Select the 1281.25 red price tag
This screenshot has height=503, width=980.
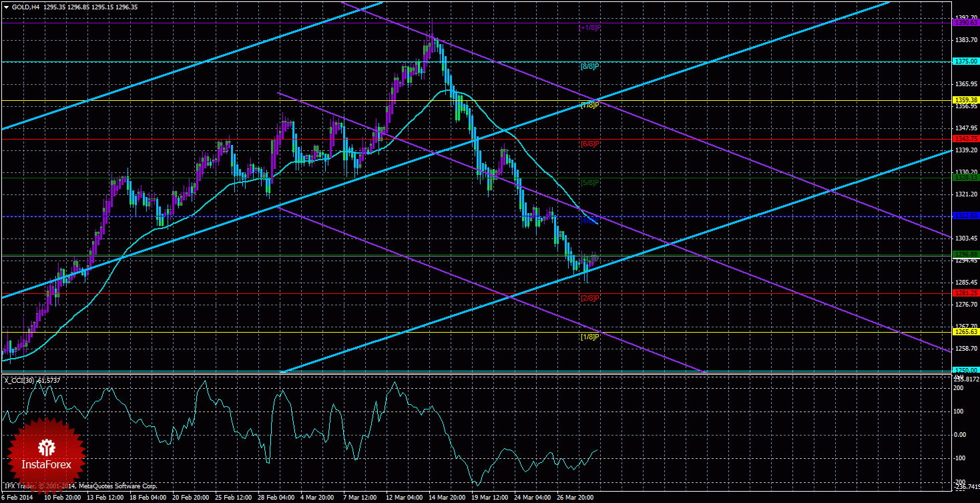coord(966,293)
